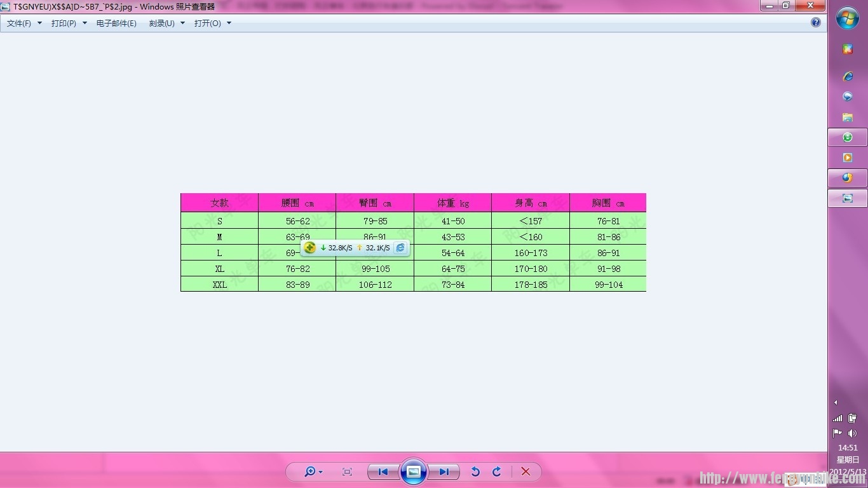
Task: Click the volume speaker tray icon
Action: pos(852,433)
